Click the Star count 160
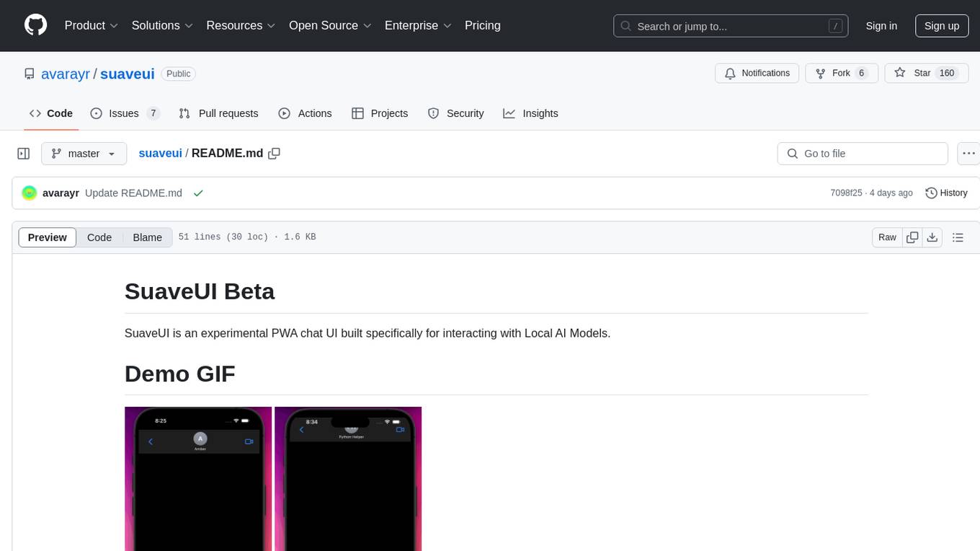This screenshot has width=980, height=551. (947, 73)
